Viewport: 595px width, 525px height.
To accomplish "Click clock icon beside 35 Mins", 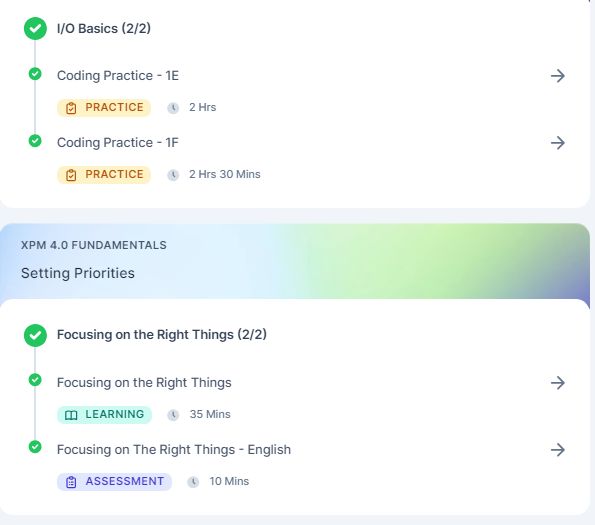I will pos(173,415).
